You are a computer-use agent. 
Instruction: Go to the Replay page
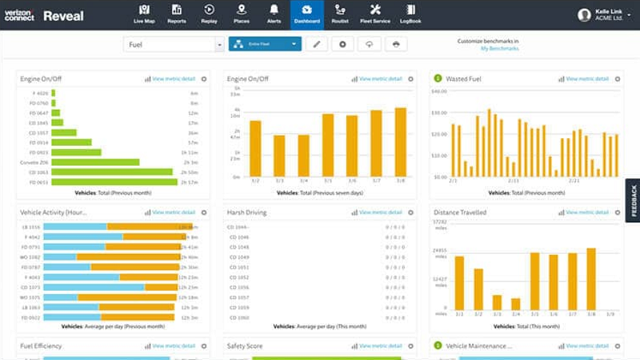pos(209,15)
